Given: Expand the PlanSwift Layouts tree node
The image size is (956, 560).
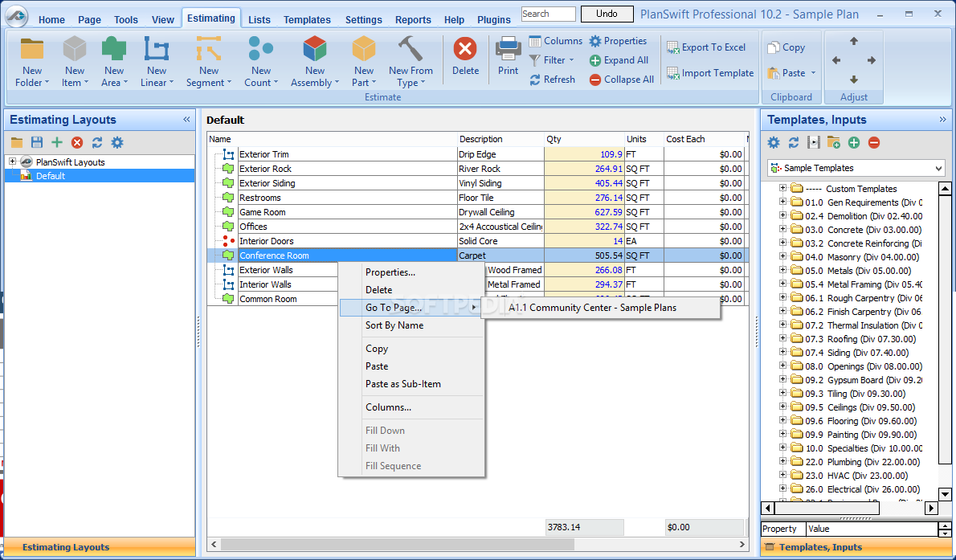Looking at the screenshot, I should point(12,161).
